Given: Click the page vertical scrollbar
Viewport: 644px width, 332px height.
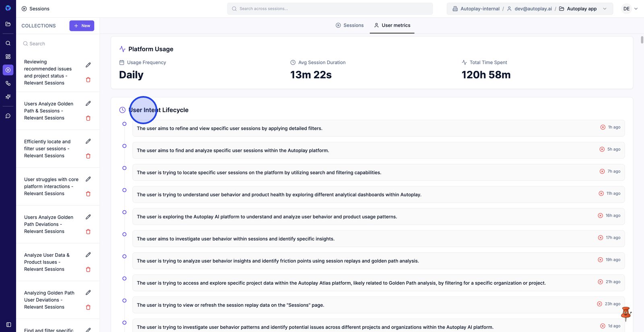Looking at the screenshot, I should [x=642, y=40].
